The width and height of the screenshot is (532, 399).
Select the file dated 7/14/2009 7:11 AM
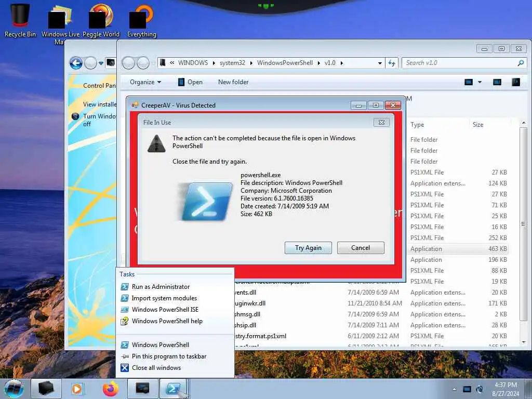pyautogui.click(x=371, y=325)
